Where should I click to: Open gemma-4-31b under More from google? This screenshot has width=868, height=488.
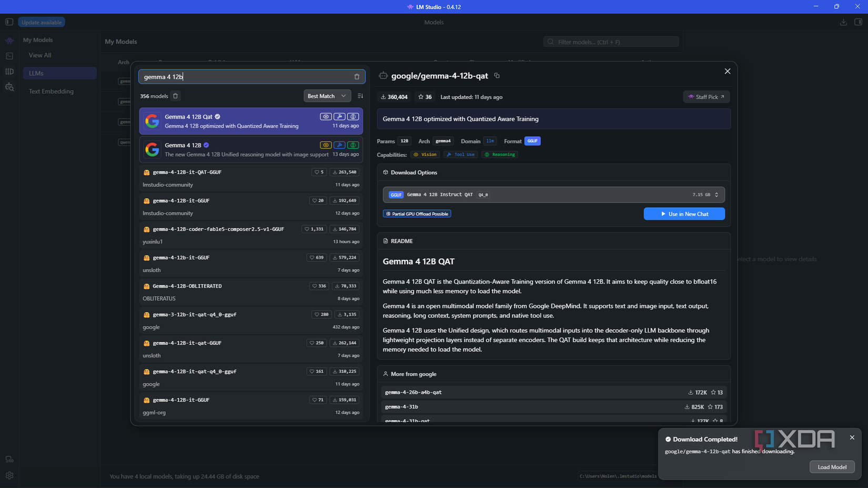pyautogui.click(x=554, y=406)
